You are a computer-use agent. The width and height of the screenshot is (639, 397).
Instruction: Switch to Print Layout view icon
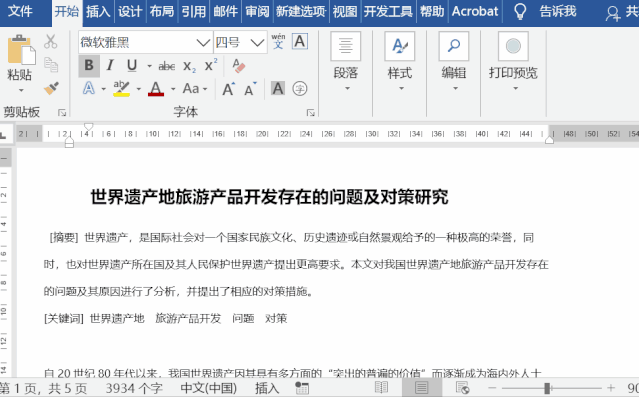(x=421, y=388)
